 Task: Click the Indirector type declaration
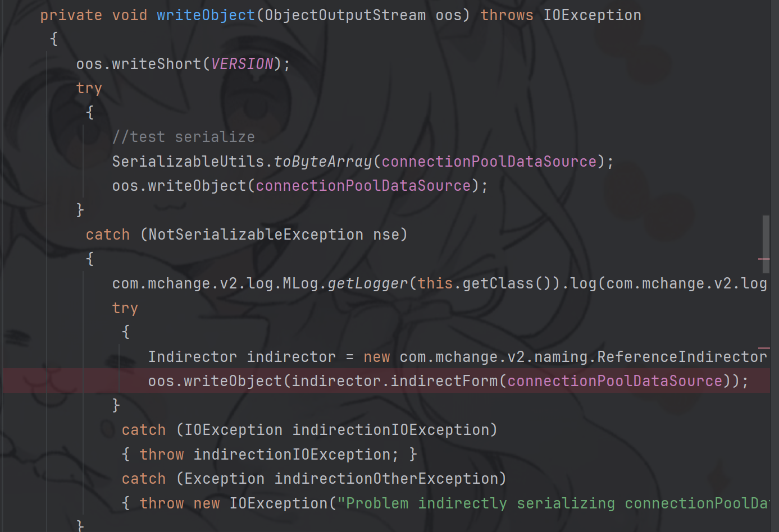tap(192, 357)
